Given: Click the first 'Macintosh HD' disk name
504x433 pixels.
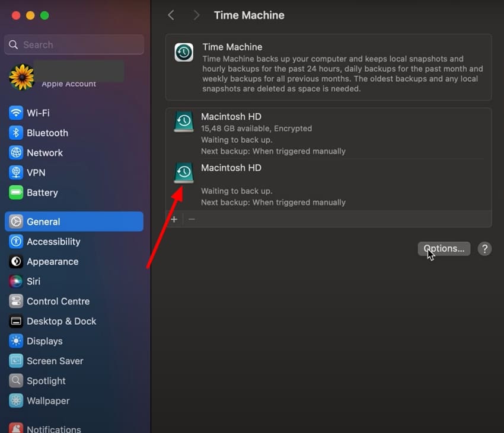Looking at the screenshot, I should [231, 117].
